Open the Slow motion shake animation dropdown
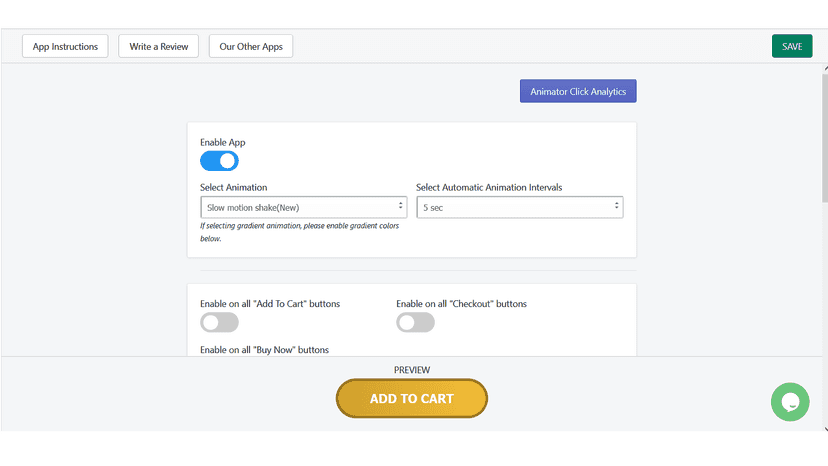Viewport: 828px width, 466px height. 304,207
